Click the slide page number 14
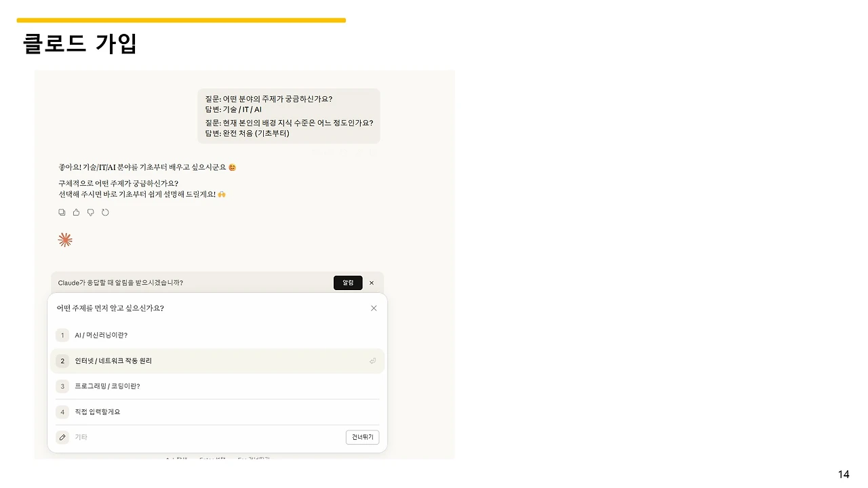Screen dimensions: 868x488 [844, 474]
